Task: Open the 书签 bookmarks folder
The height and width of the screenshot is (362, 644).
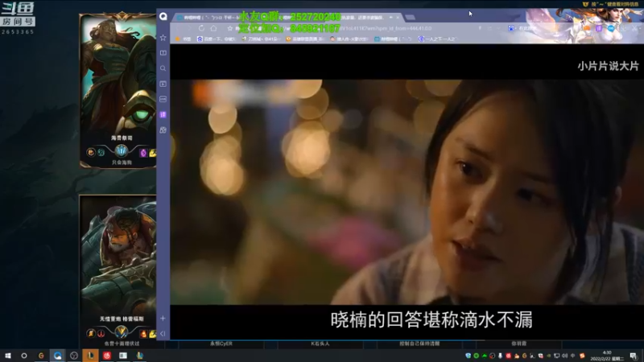Action: pyautogui.click(x=184, y=39)
